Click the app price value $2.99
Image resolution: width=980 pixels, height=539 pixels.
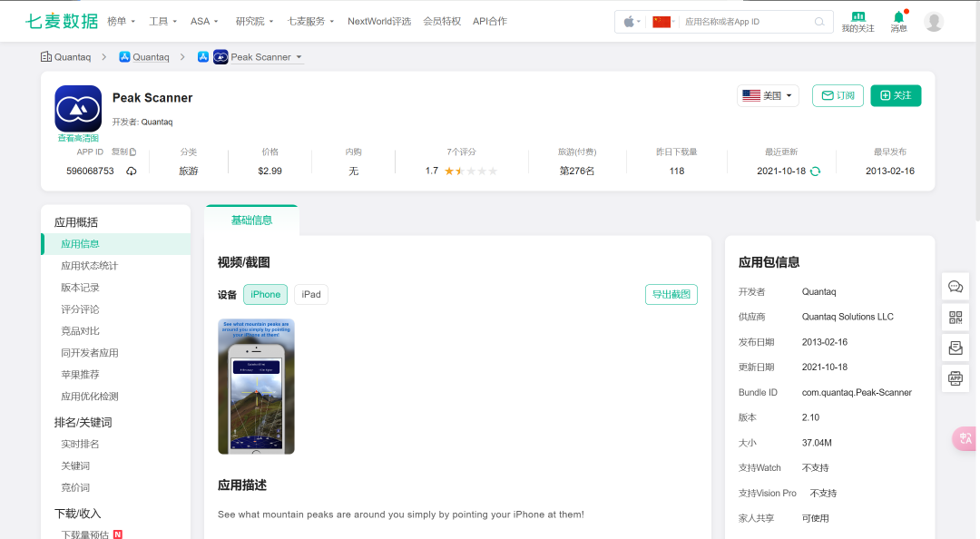tap(270, 171)
